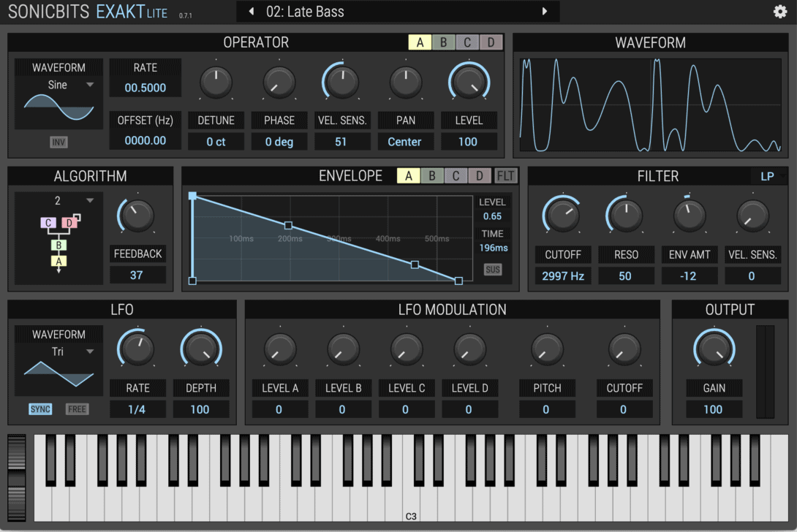Toggle the INV waveform invert button

pos(58,142)
